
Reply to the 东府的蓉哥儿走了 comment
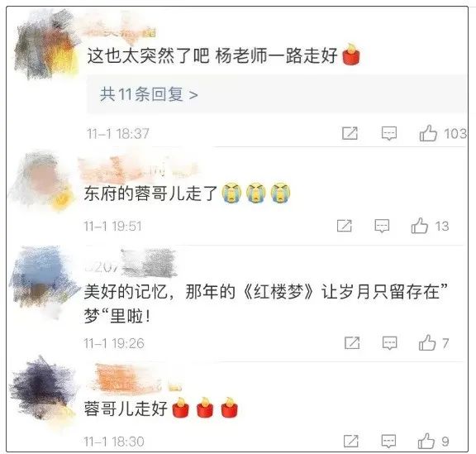click(382, 226)
